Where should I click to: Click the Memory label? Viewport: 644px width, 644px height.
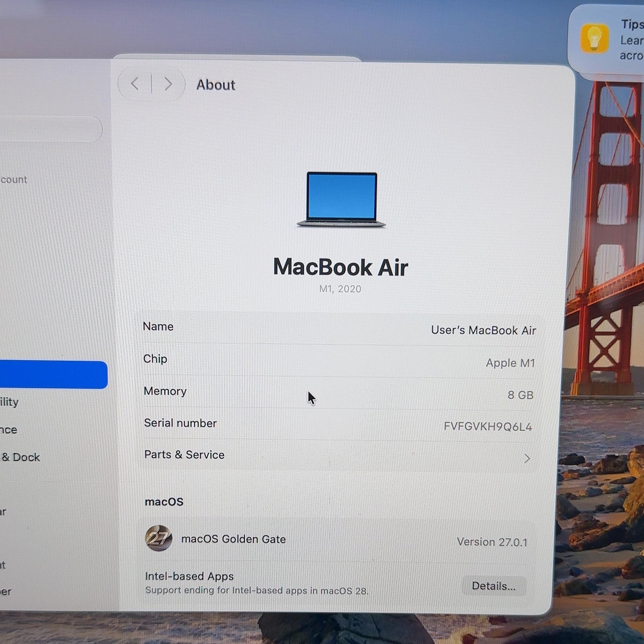(165, 391)
